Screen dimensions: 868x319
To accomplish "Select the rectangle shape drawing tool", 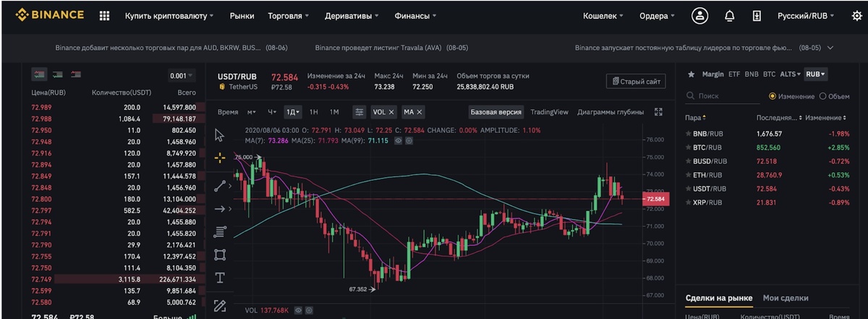I will click(220, 255).
